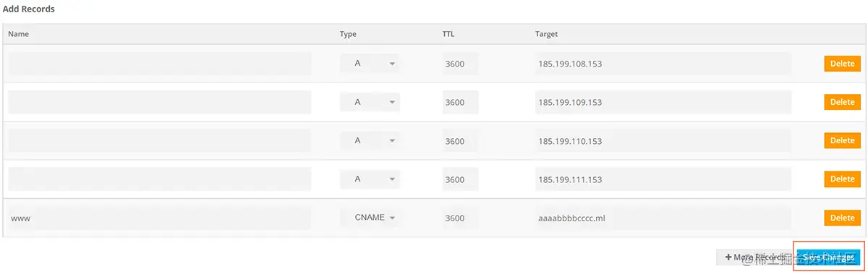Delete the www CNAME record
Screen dimensions: 868x277
pos(842,218)
